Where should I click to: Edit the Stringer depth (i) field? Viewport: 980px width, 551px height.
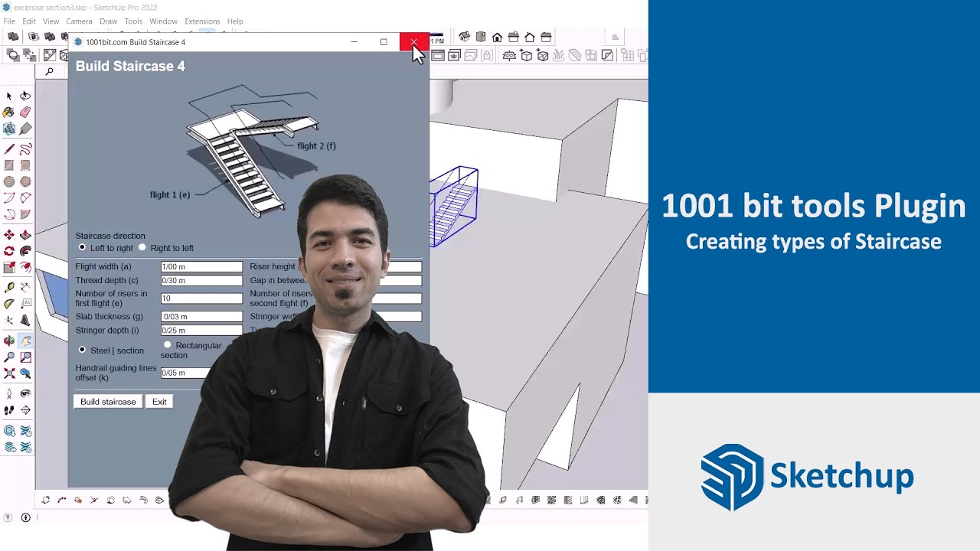pyautogui.click(x=201, y=331)
